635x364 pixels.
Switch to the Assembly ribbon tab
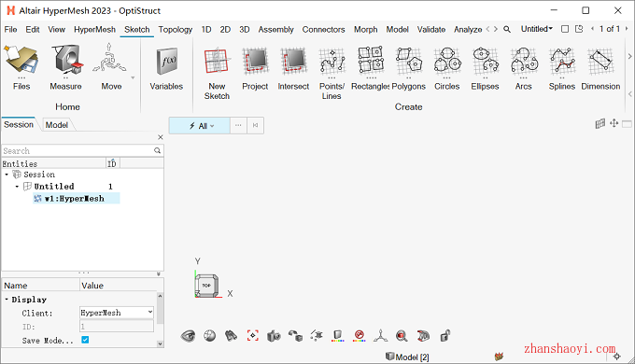click(x=275, y=30)
